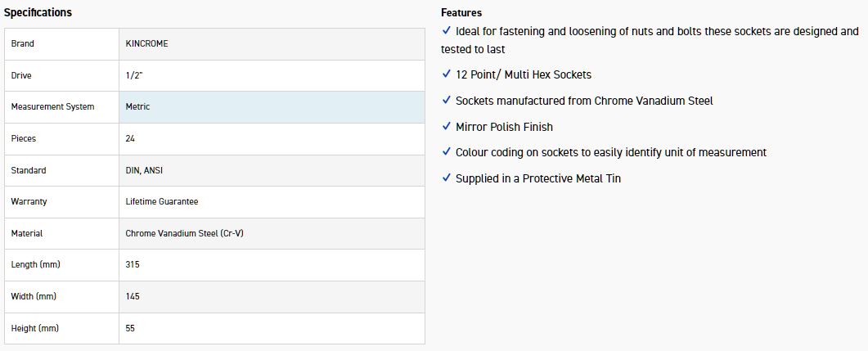This screenshot has width=868, height=351.
Task: Click the checkmark next to Mirror Polish Finish
Action: [446, 126]
